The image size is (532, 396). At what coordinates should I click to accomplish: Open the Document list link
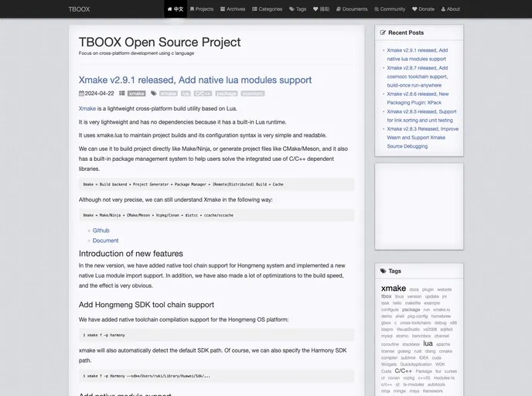(x=105, y=241)
